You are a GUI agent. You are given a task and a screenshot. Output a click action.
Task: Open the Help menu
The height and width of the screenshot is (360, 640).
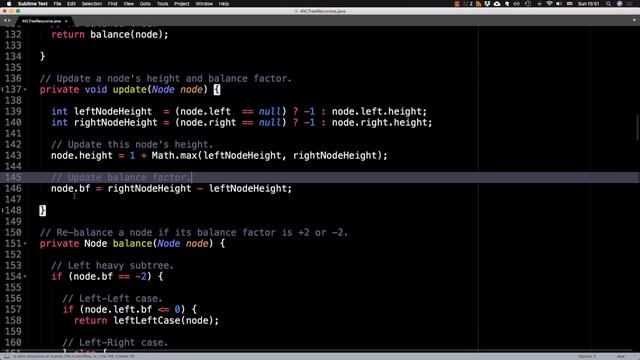[224, 4]
